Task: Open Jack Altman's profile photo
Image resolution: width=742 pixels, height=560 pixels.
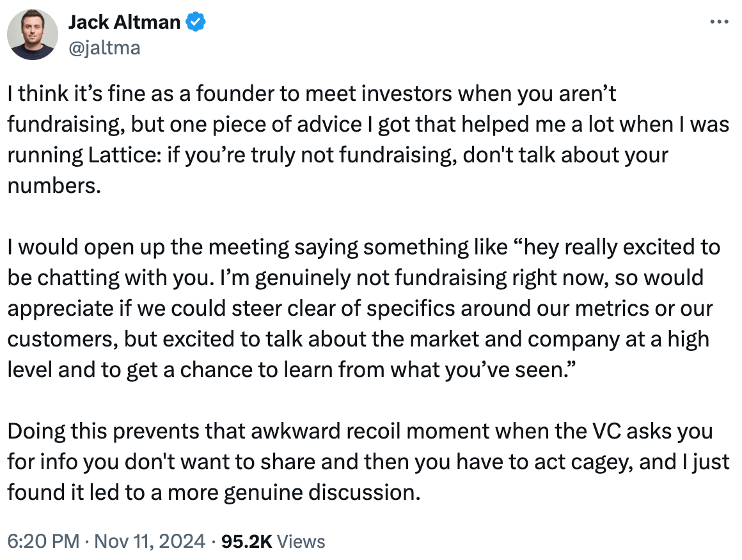Action: (33, 35)
